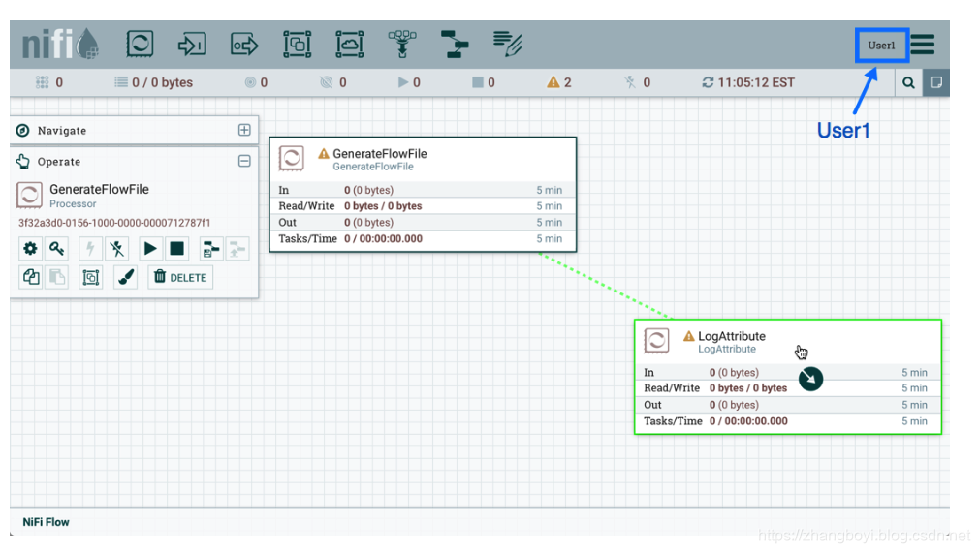Viewport: 980px width, 553px height.
Task: Click the NiFi Flow breadcrumb
Action: [47, 522]
